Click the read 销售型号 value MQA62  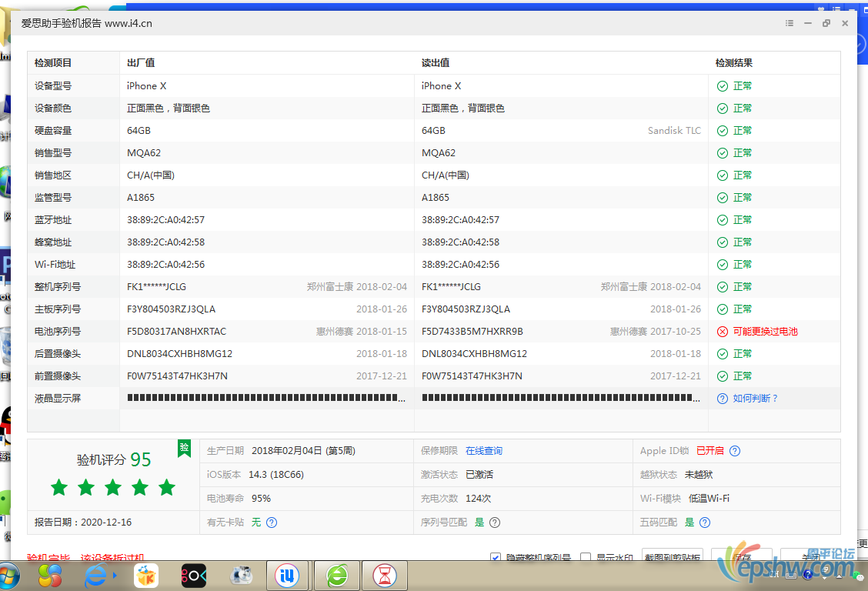tap(439, 152)
